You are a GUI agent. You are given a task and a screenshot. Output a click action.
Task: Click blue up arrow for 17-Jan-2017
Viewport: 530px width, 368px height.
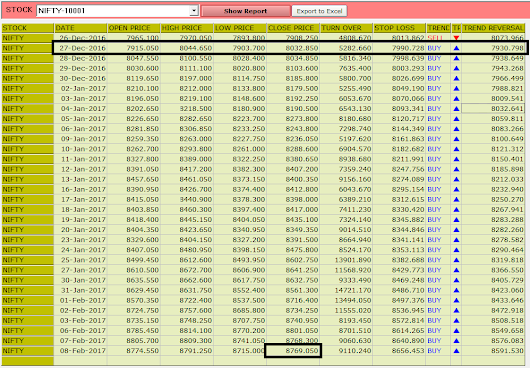[x=456, y=200]
